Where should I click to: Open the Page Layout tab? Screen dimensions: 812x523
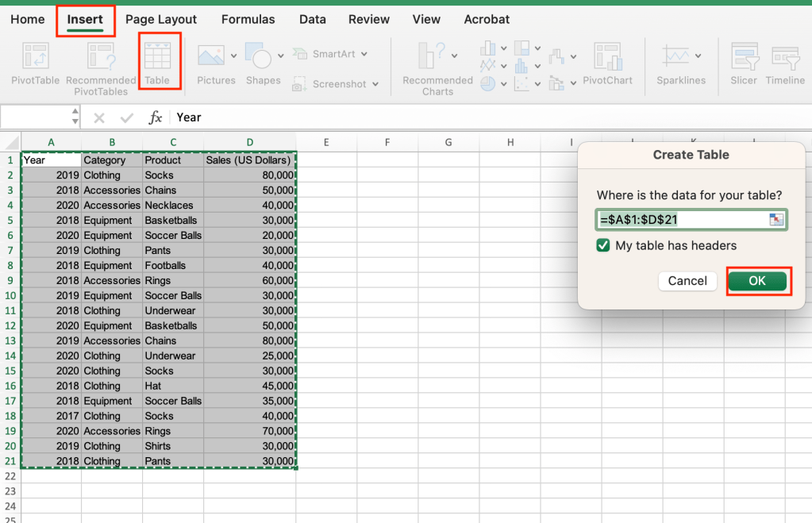(161, 19)
